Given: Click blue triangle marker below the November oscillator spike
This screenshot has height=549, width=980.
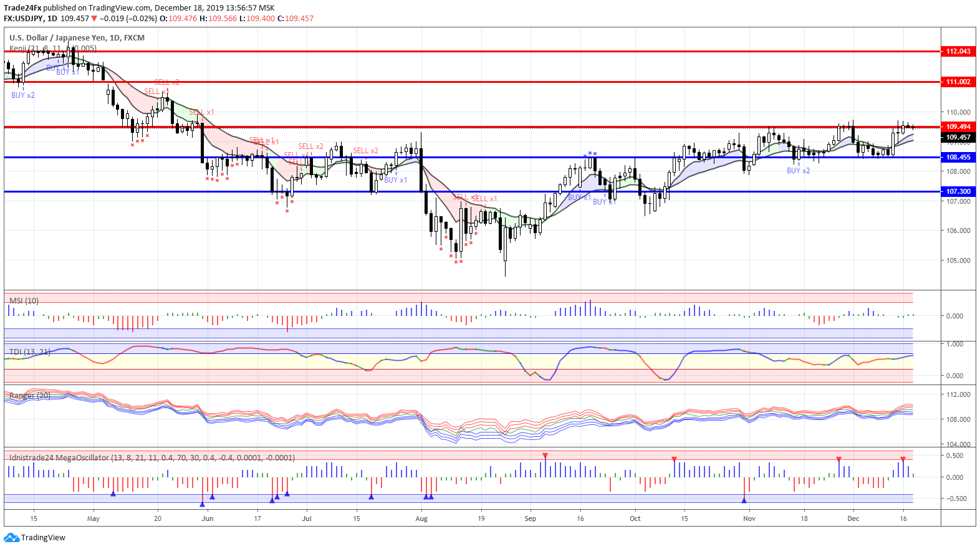Looking at the screenshot, I should tap(744, 500).
